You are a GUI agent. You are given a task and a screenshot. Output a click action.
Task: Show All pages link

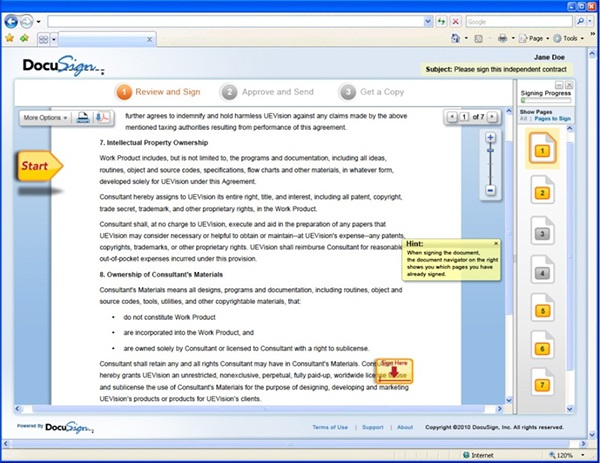523,119
